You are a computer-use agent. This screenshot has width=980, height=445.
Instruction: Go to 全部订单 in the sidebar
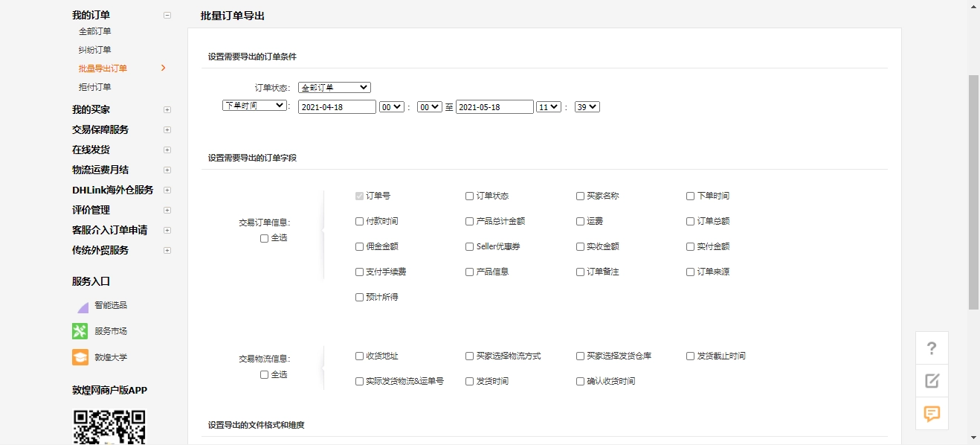coord(95,31)
